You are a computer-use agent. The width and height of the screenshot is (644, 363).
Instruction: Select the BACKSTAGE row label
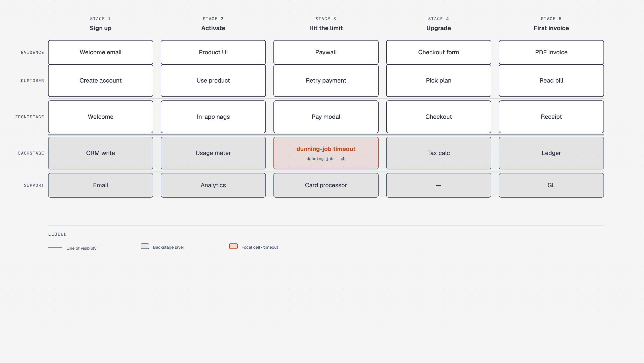[31, 153]
